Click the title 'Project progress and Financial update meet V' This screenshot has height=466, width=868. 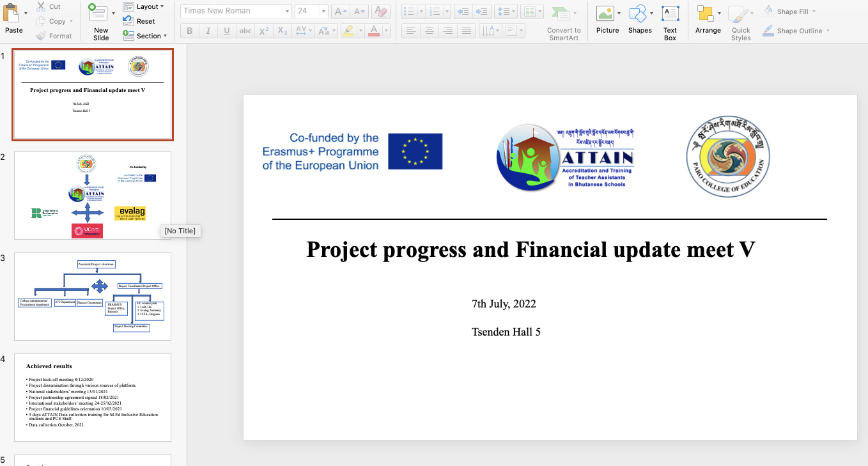[x=531, y=249]
